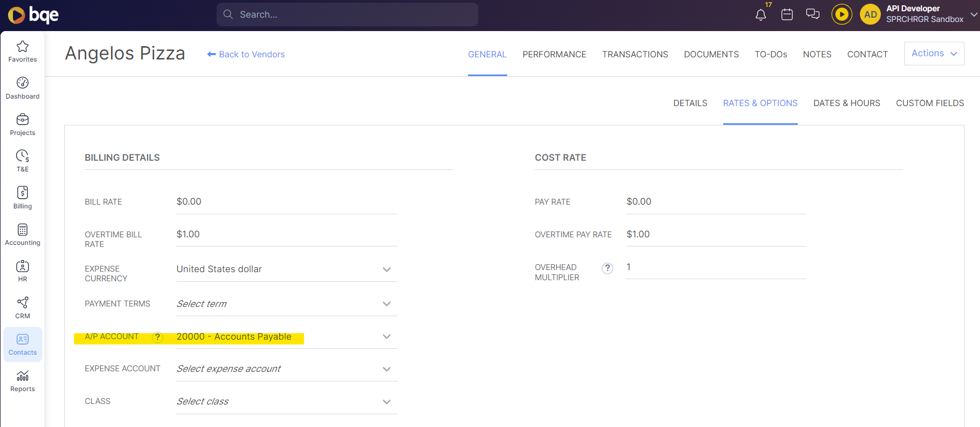The image size is (980, 427).
Task: Click the BILLING DETAILS heading
Action: pyautogui.click(x=122, y=158)
